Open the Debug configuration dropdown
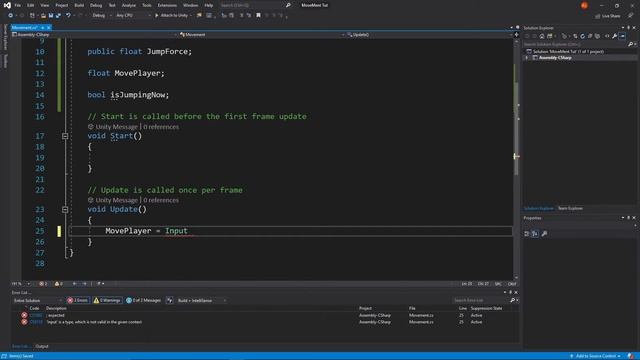The height and width of the screenshot is (360, 640). (101, 16)
